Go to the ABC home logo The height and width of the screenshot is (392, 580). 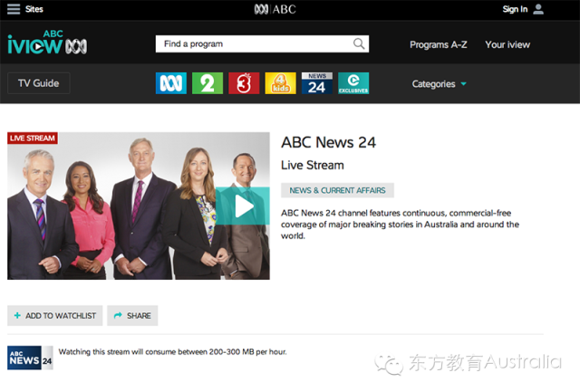click(275, 9)
